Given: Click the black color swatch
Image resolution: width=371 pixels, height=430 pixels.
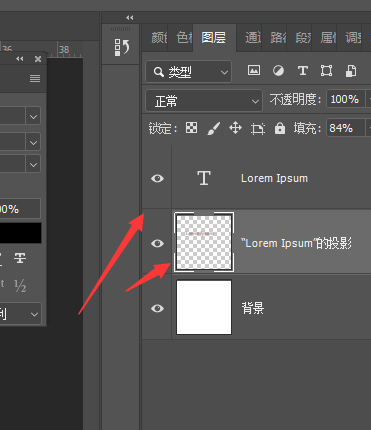Looking at the screenshot, I should 20,233.
